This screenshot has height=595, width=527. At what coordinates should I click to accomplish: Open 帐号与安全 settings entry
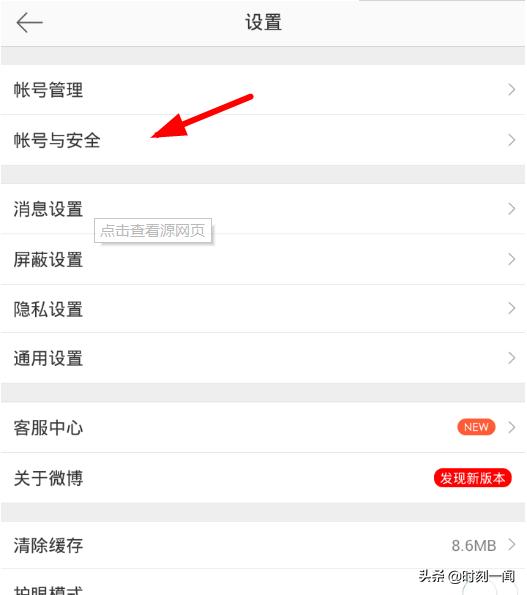tap(263, 140)
